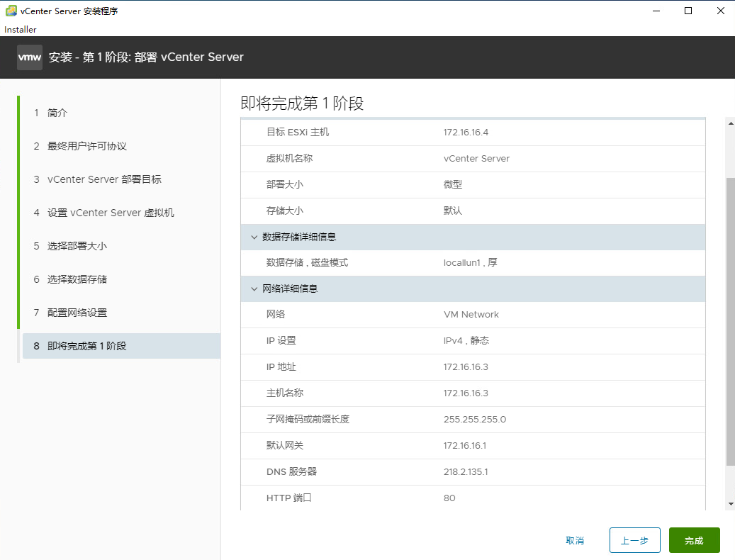This screenshot has width=735, height=560.
Task: Click the DNS 服务器 label
Action: (x=291, y=472)
